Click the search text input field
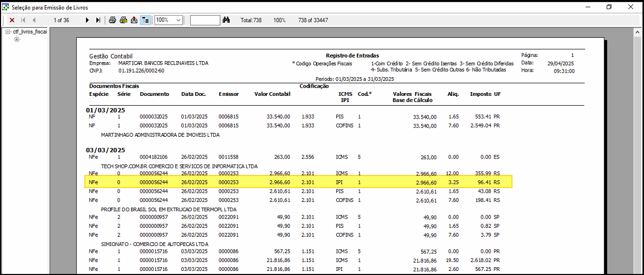 tap(205, 20)
